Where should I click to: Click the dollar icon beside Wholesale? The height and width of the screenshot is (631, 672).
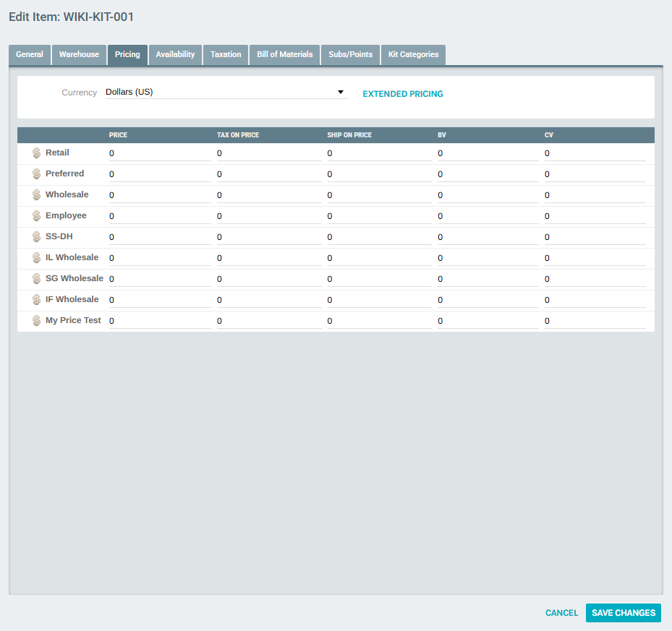click(36, 195)
